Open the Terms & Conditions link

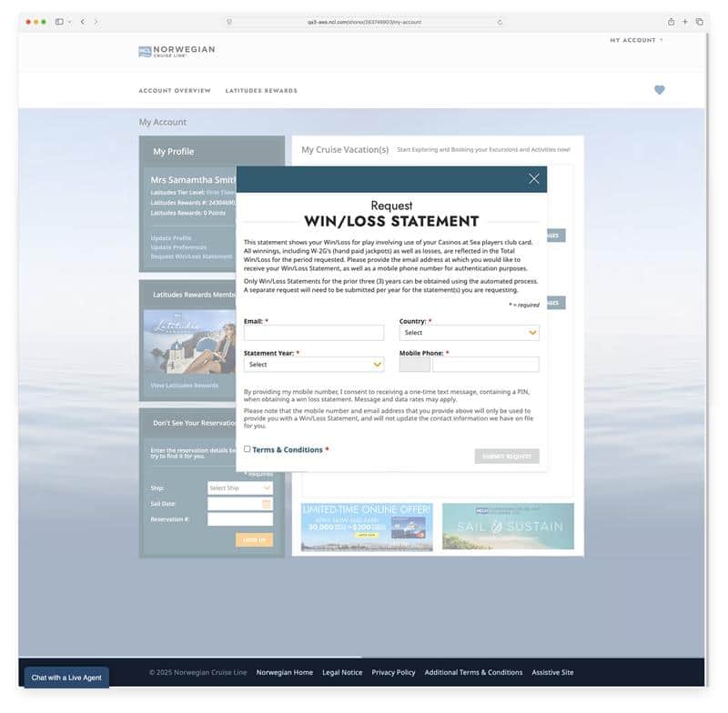pos(288,449)
